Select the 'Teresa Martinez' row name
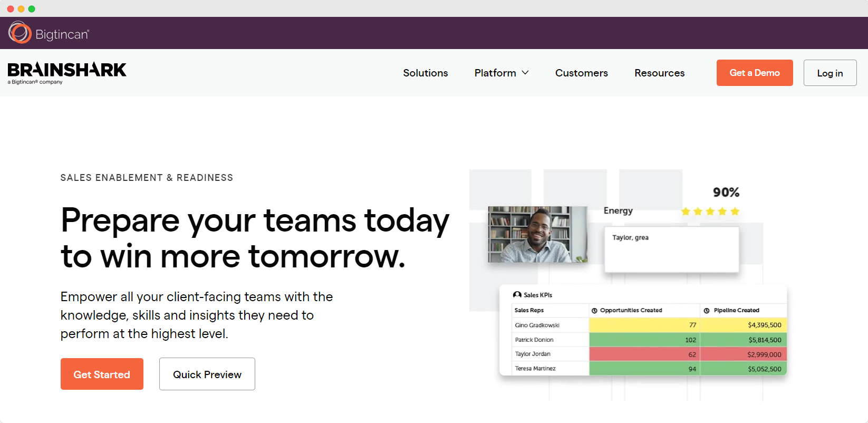The width and height of the screenshot is (868, 423). click(x=535, y=369)
